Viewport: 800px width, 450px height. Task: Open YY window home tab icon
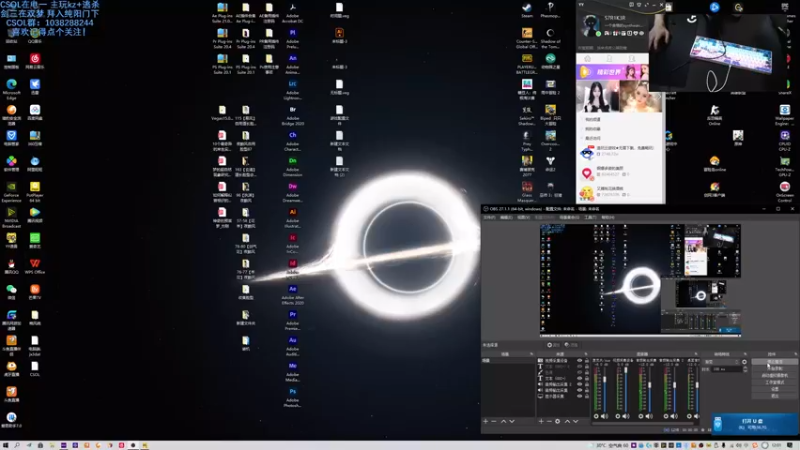[x=587, y=59]
